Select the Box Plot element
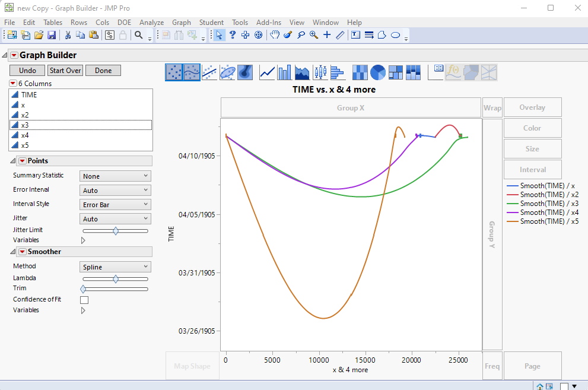 coord(320,72)
